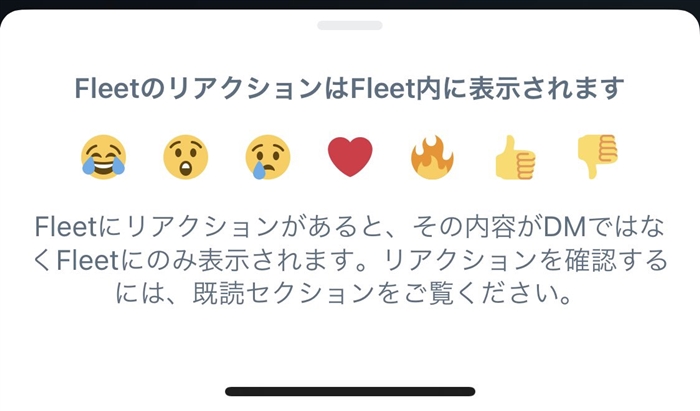Send the red heart reaction
The image size is (700, 411).
pyautogui.click(x=350, y=157)
